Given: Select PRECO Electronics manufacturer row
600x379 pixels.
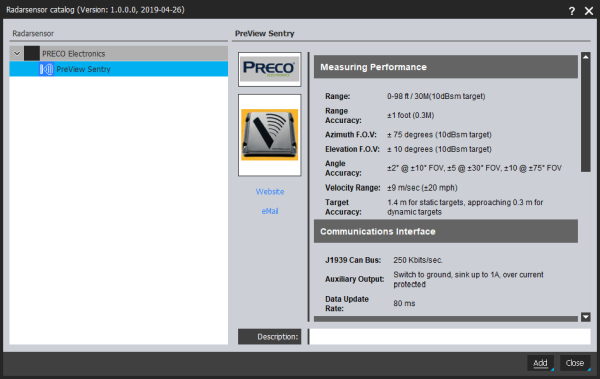Looking at the screenshot, I should point(119,53).
